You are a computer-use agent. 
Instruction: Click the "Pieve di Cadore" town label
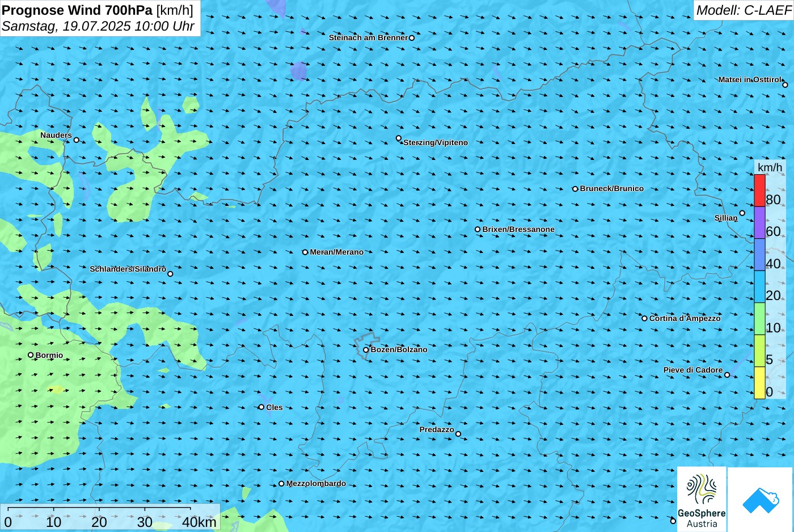[x=693, y=370]
